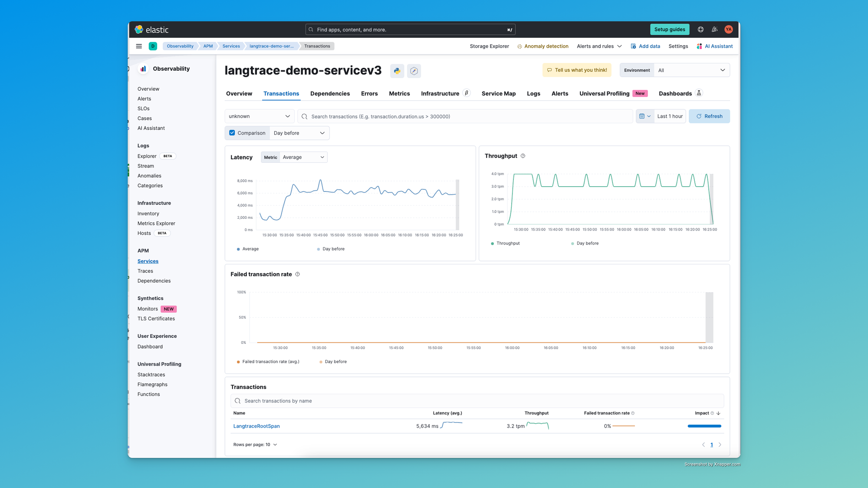
Task: Click the Refresh button
Action: coord(710,116)
